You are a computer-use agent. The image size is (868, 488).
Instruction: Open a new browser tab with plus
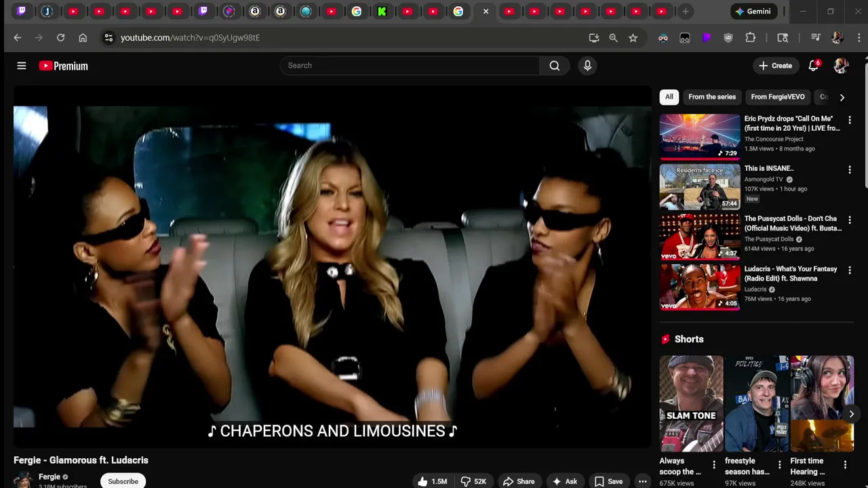(x=686, y=11)
